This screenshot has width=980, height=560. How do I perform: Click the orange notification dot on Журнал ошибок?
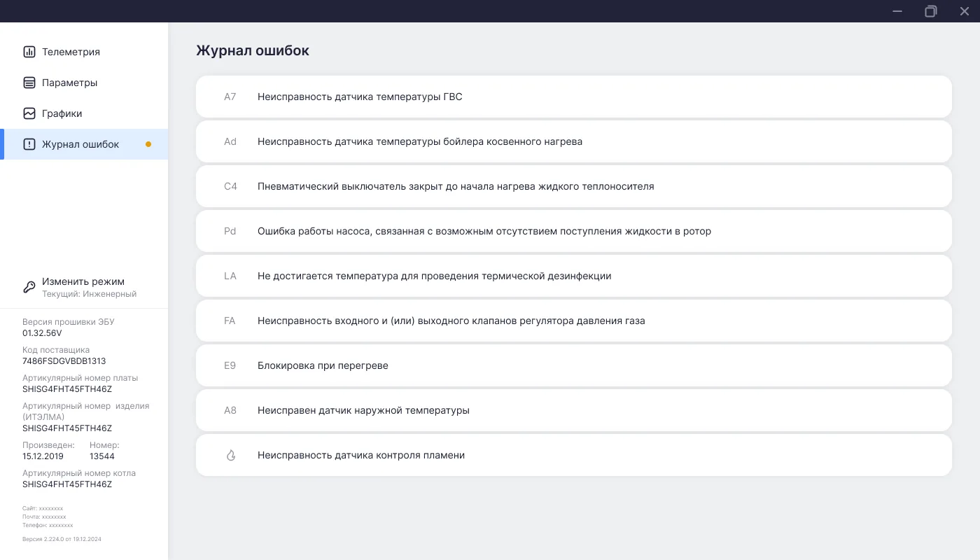(x=148, y=144)
